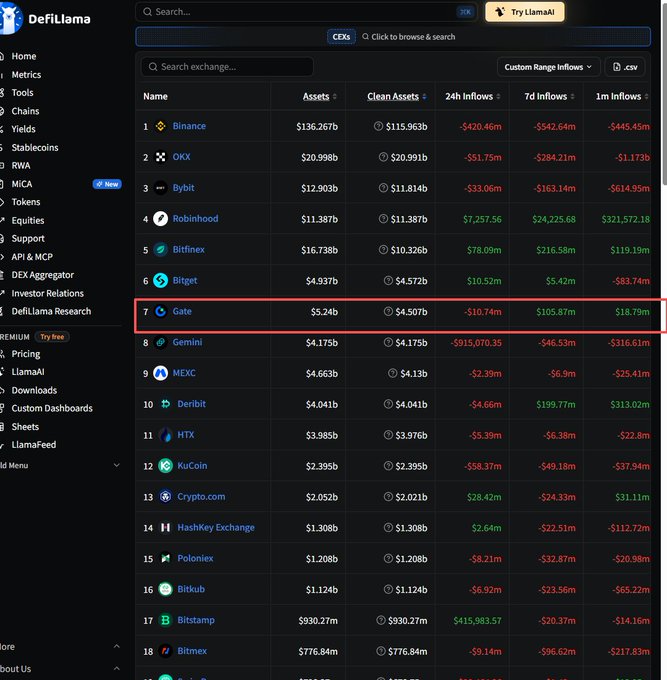
Task: Expand the Old Menu section chevron
Action: (x=117, y=465)
